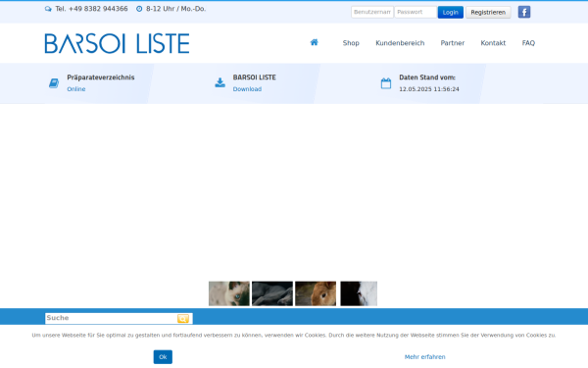Viewport: 588px width, 368px height.
Task: Click the Daten Stand vom: label
Action: pyautogui.click(x=427, y=78)
